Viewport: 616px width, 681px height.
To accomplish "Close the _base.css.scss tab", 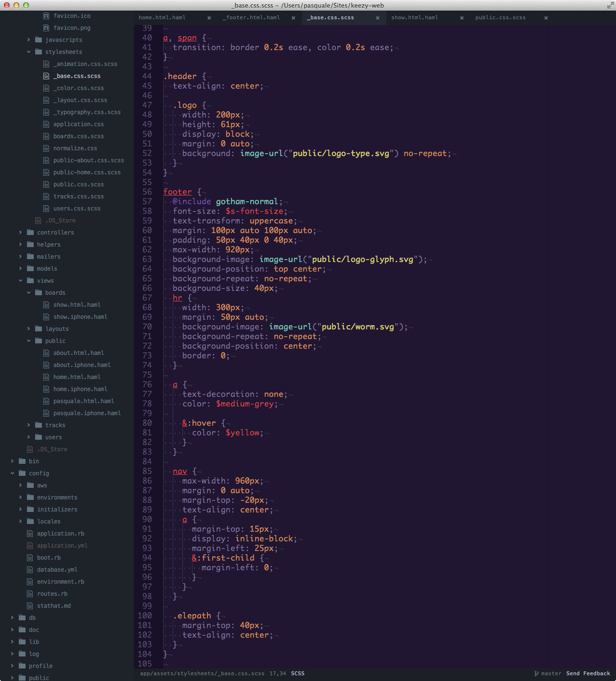I will coord(377,18).
